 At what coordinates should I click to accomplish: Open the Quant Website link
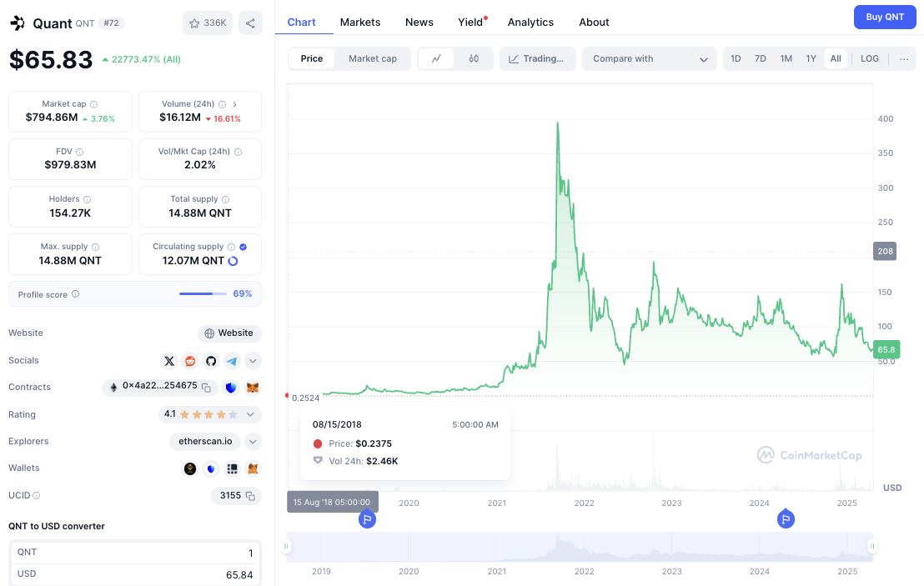[x=229, y=333]
